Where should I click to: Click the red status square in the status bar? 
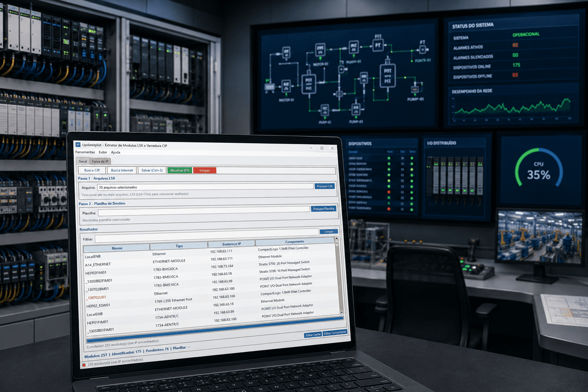(x=84, y=365)
